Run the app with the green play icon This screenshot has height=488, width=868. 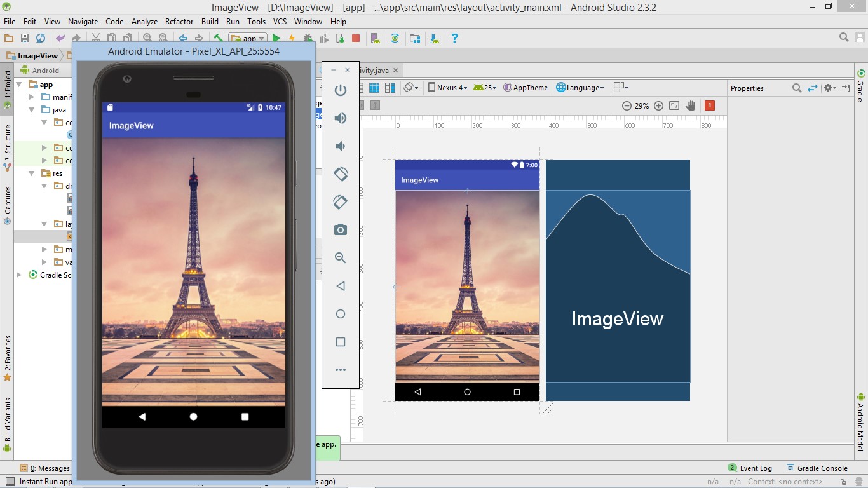pos(275,38)
